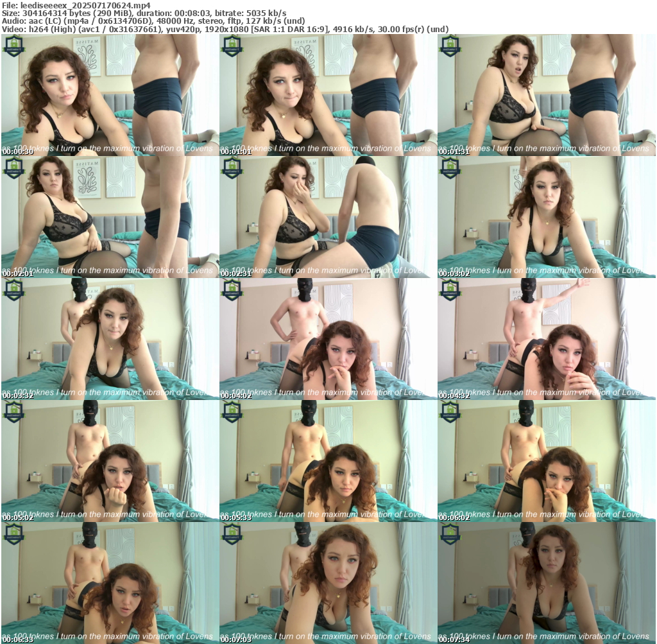This screenshot has width=657, height=644.
Task: Click the shield badge icon in the first thumbnail
Action: [x=13, y=46]
